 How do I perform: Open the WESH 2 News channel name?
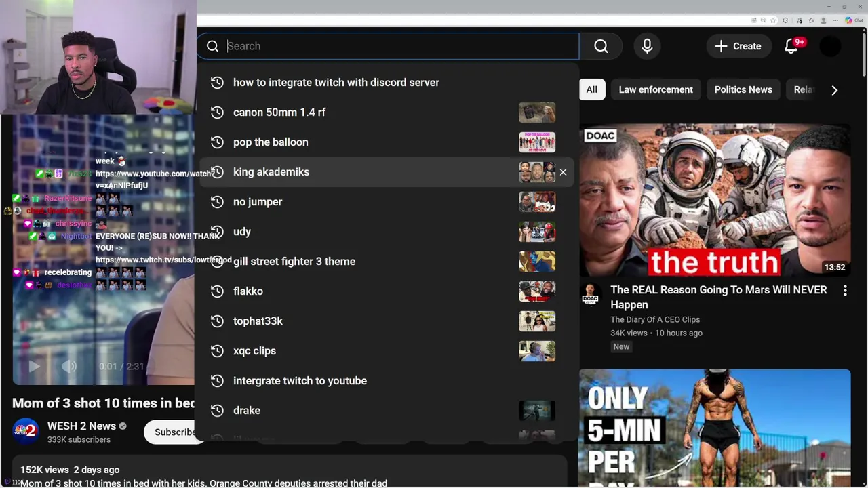point(81,426)
